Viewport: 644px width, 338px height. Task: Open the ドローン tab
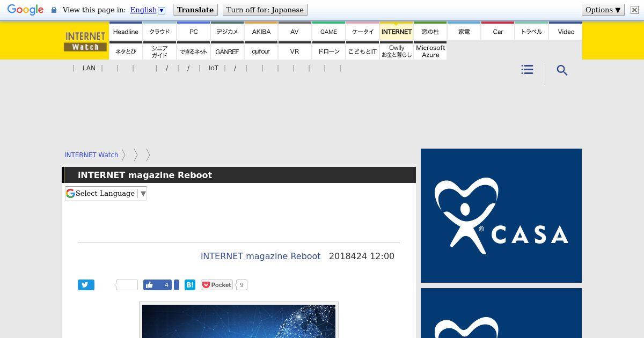pos(328,51)
